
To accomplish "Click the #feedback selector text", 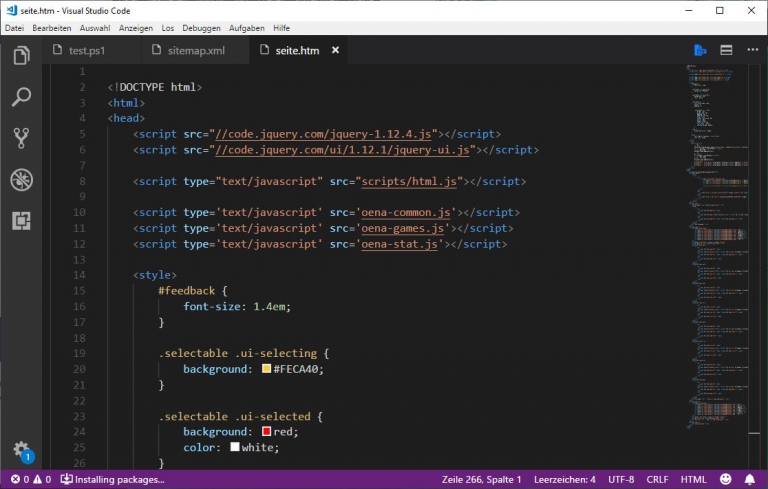I will point(187,291).
